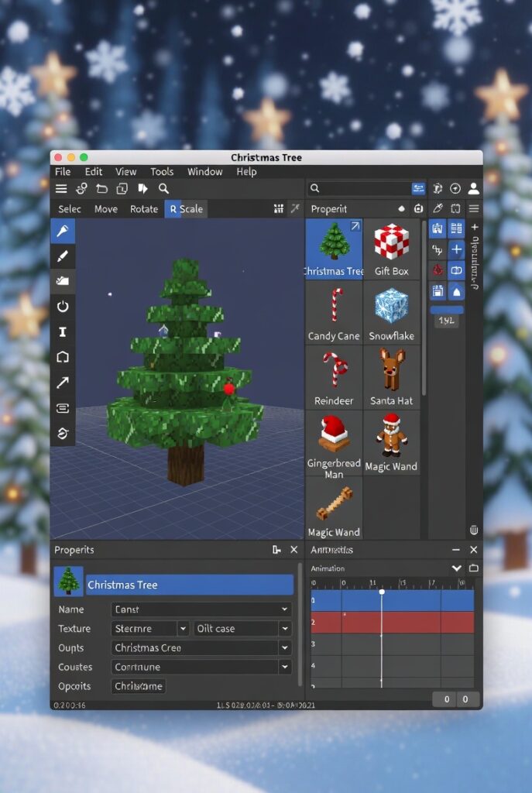The width and height of the screenshot is (532, 793).
Task: Expand the Oilt case texture dropdown
Action: [242, 629]
